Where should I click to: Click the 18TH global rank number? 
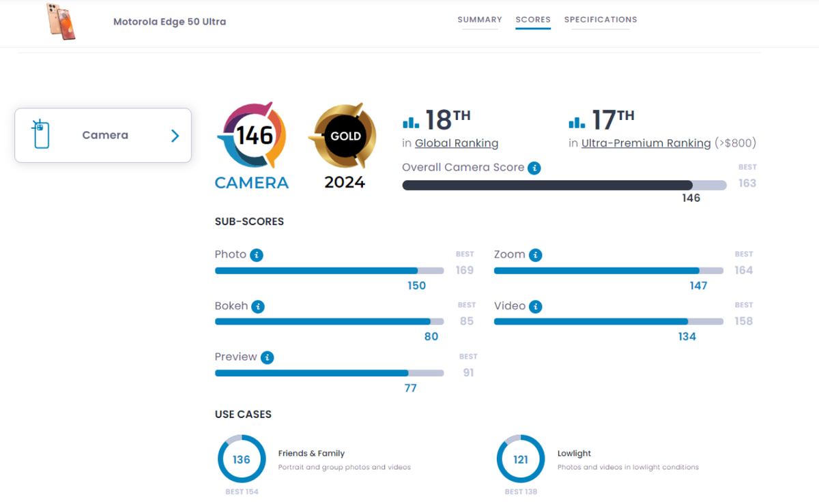tap(448, 119)
